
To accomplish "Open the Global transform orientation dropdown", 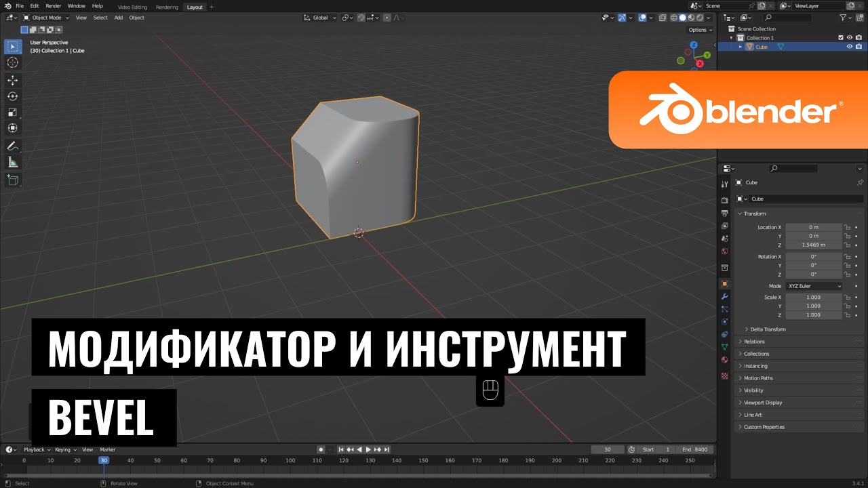I will pyautogui.click(x=320, y=18).
